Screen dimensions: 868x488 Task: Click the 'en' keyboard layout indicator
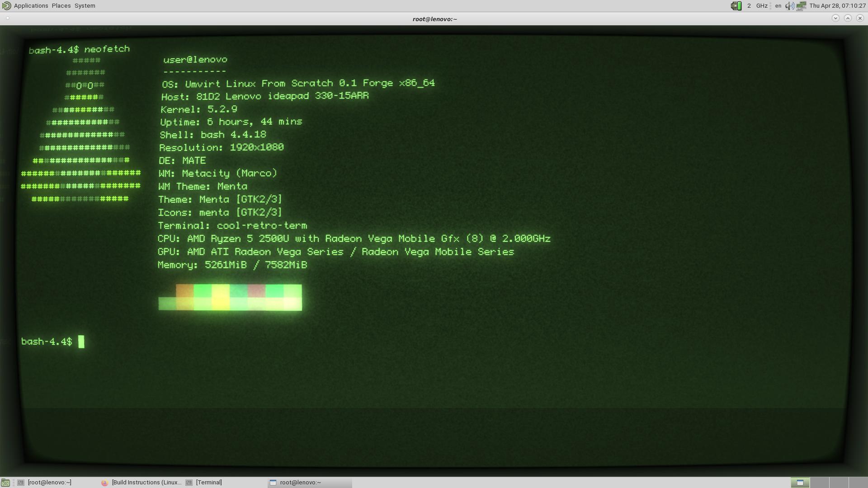[x=778, y=6]
